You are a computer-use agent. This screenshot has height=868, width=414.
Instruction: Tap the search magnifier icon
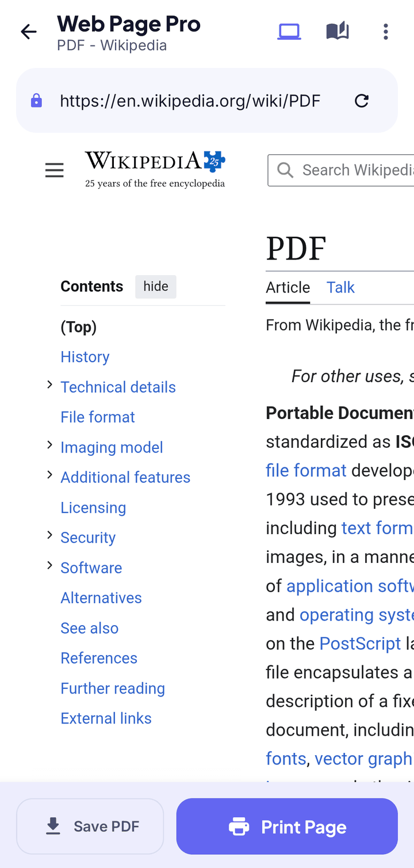[285, 170]
